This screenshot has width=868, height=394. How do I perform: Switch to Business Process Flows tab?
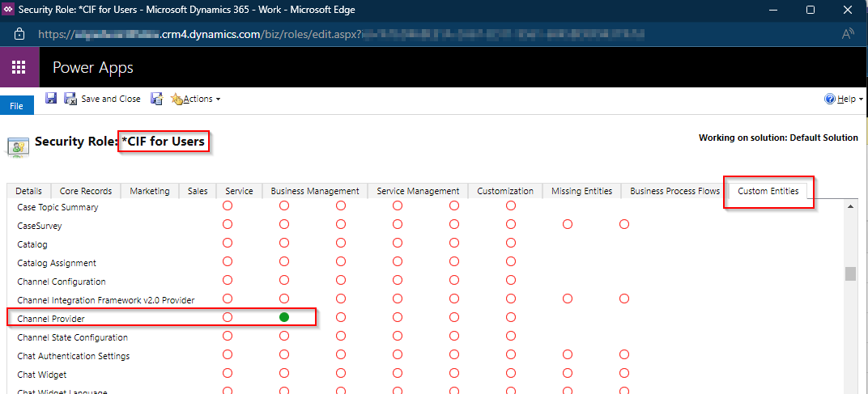(x=674, y=191)
